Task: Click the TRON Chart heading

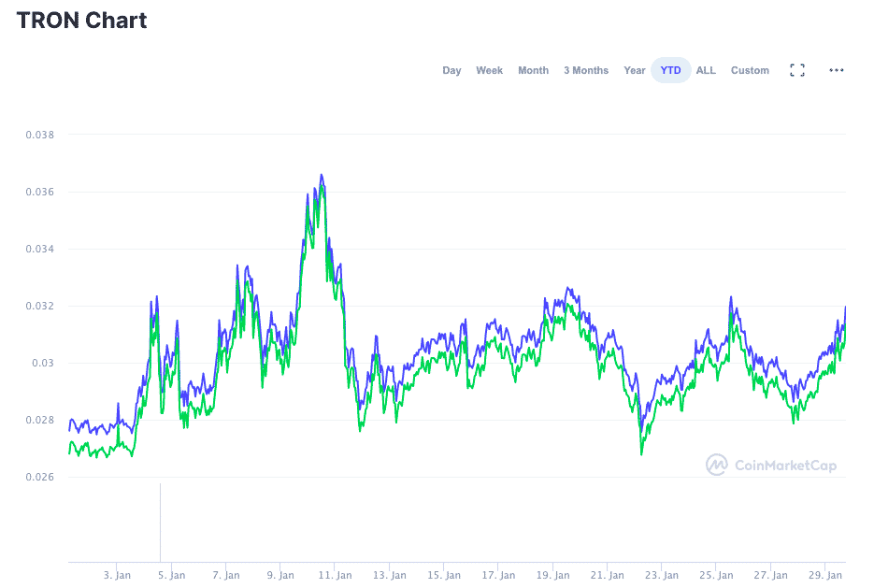Action: pos(82,21)
